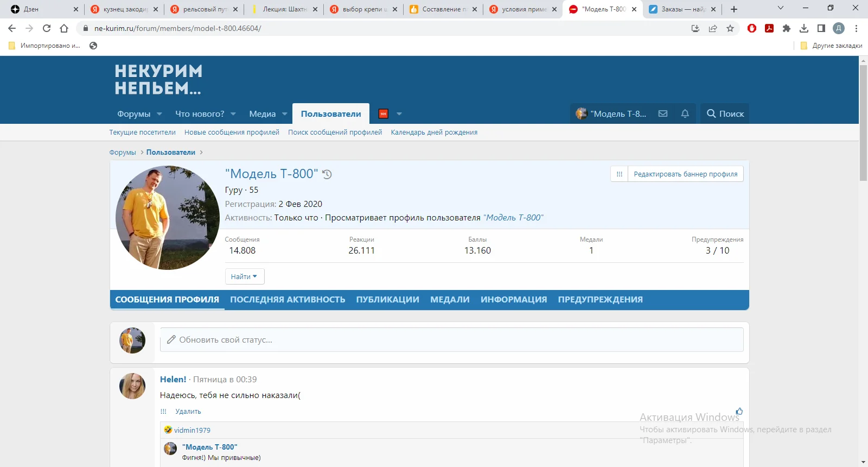The image size is (868, 467).
Task: Click the Форумы breadcrumb link
Action: (123, 153)
